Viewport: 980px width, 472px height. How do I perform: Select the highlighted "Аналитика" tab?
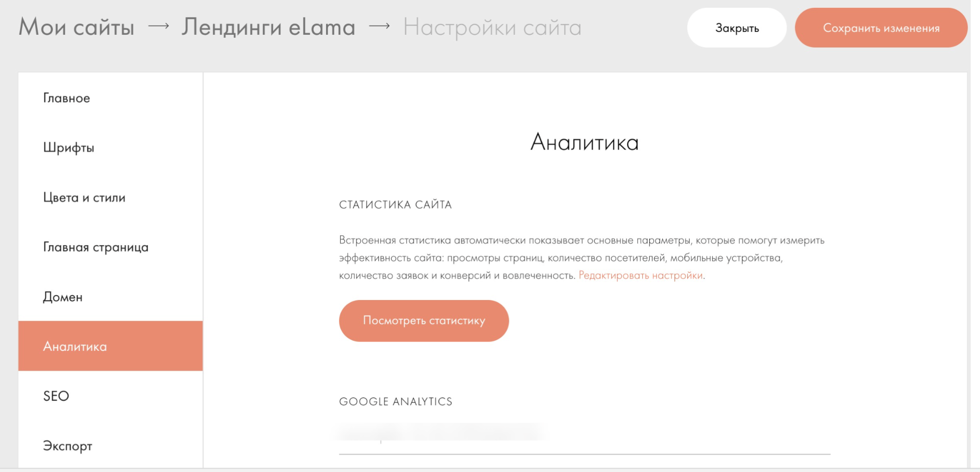click(75, 346)
